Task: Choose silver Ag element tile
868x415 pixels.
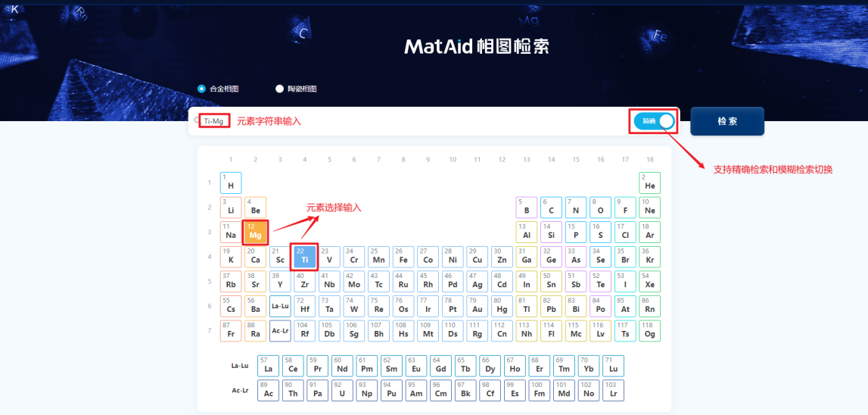Action: click(478, 282)
